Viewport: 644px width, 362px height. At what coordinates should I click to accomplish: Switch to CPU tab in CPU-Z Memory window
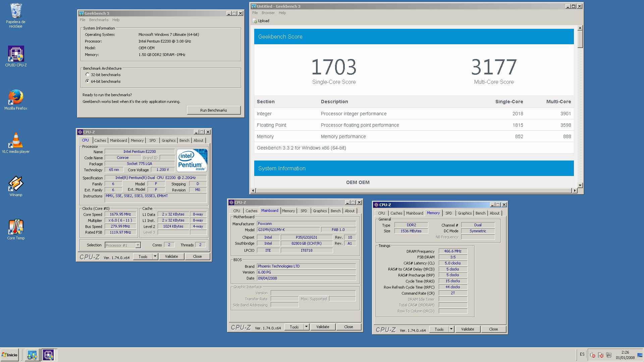tap(381, 213)
